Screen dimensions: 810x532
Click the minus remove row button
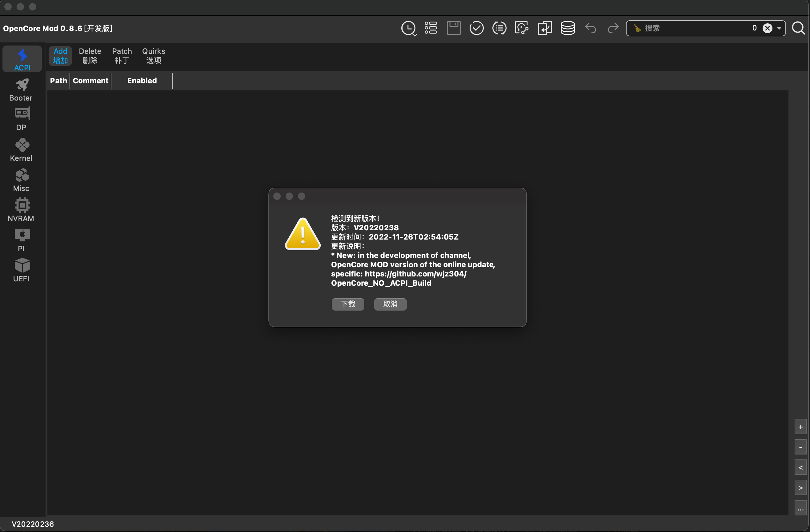coord(800,447)
